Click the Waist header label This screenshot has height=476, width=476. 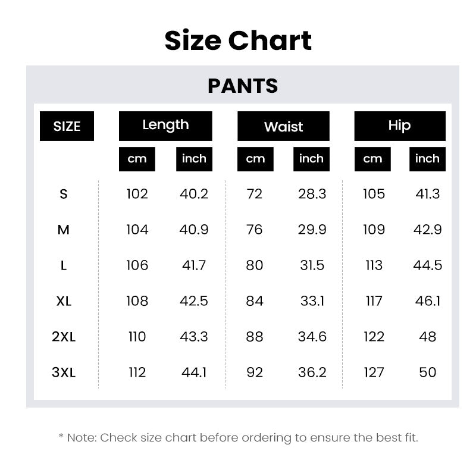coord(283,126)
